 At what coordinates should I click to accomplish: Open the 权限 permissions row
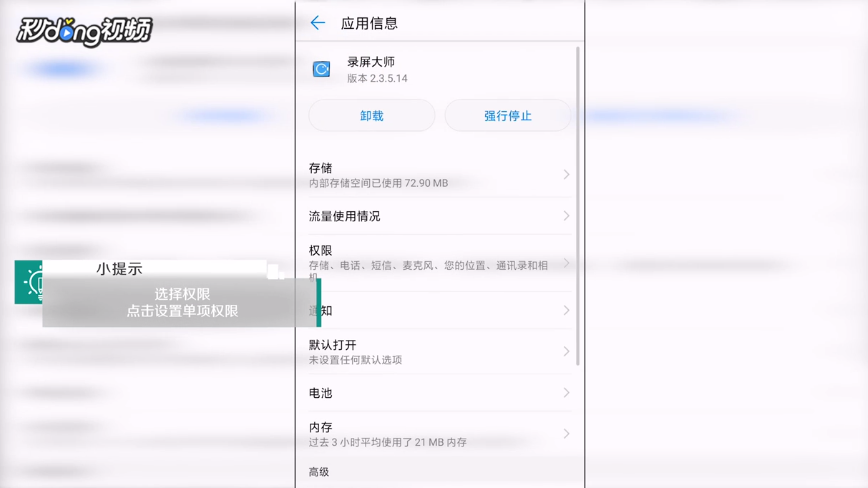pos(440,263)
